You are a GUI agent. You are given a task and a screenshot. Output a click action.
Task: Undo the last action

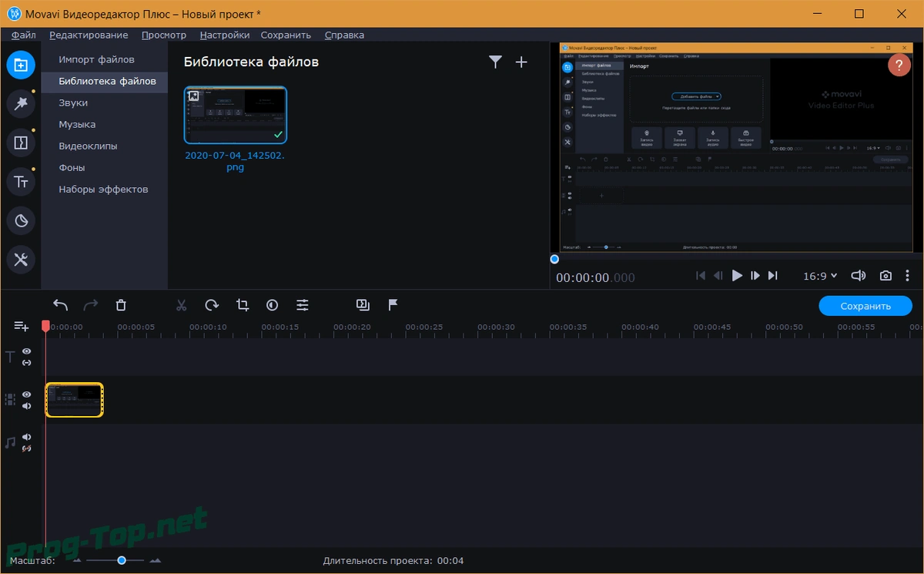[61, 305]
